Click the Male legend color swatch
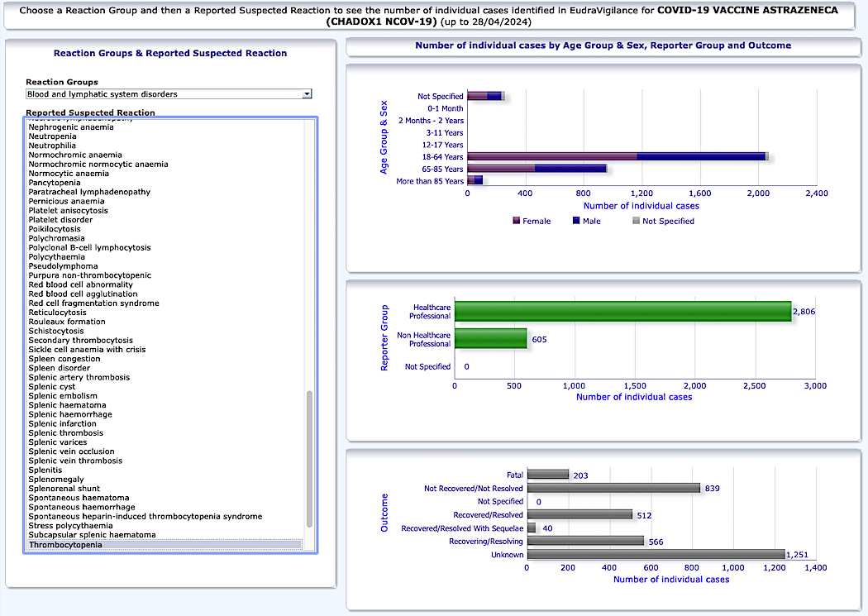868x616 pixels. pyautogui.click(x=576, y=221)
